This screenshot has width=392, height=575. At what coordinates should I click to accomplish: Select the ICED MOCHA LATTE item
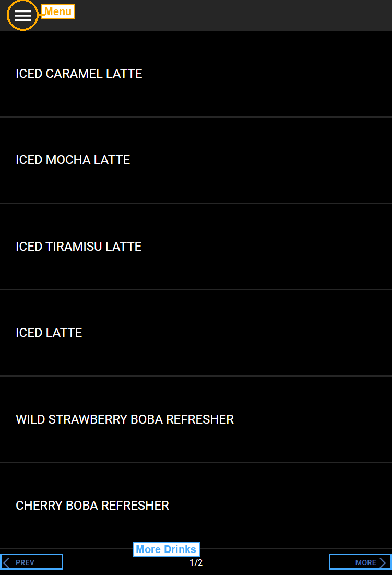click(x=73, y=160)
